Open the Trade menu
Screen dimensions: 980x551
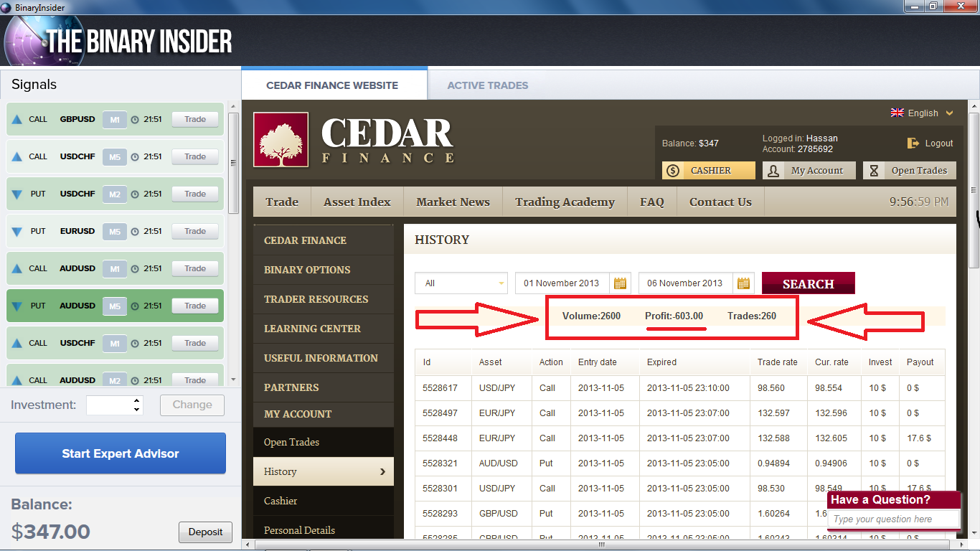(282, 202)
